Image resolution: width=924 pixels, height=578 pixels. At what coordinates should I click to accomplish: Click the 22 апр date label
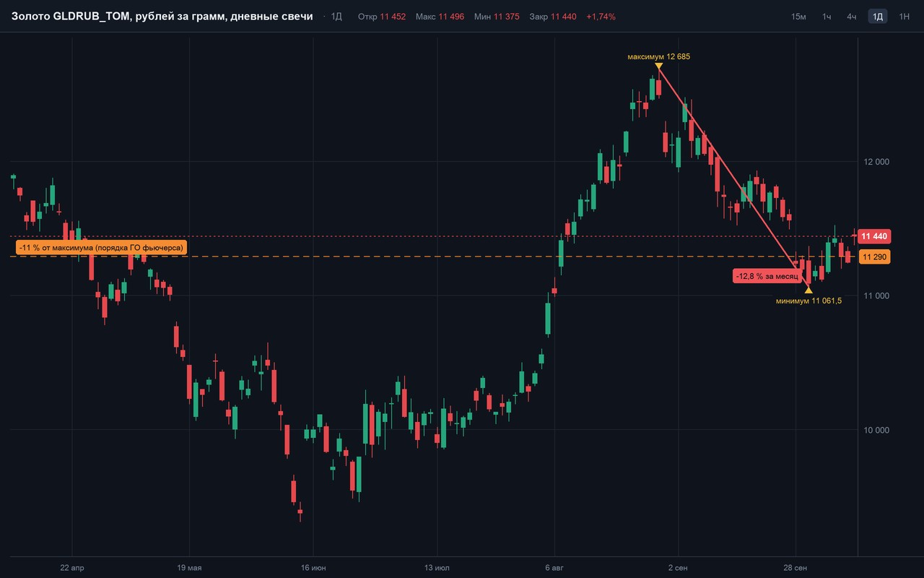coord(72,568)
